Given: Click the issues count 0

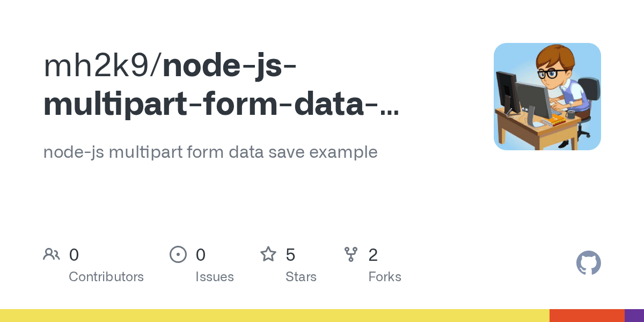Looking at the screenshot, I should click(201, 255).
